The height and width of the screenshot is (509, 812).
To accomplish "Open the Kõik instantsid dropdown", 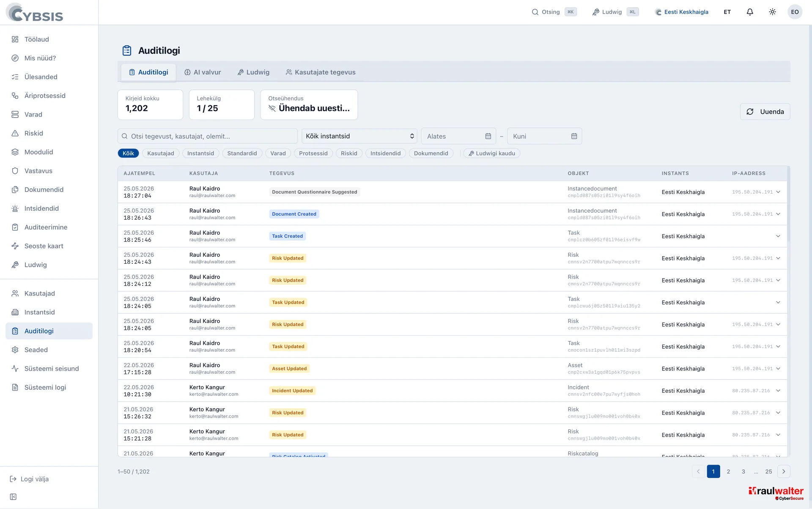I will pyautogui.click(x=359, y=136).
